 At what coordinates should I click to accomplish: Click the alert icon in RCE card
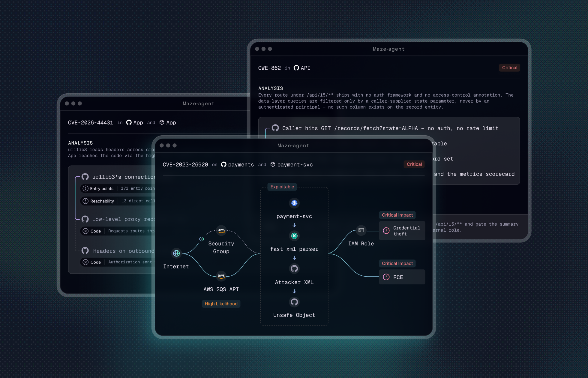tap(386, 277)
